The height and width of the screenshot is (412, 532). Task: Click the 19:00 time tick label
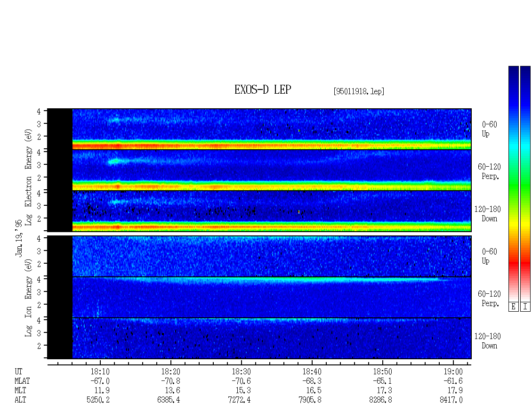pos(453,372)
